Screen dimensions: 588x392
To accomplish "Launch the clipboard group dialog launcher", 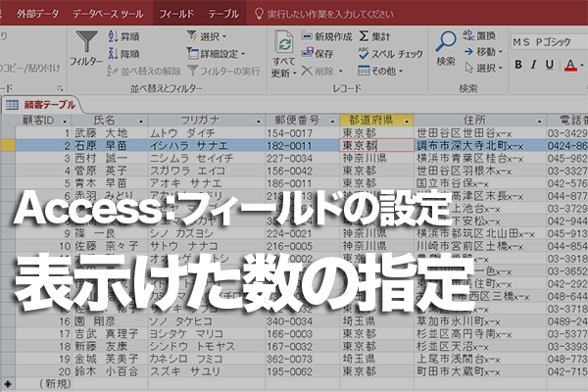I will point(60,88).
